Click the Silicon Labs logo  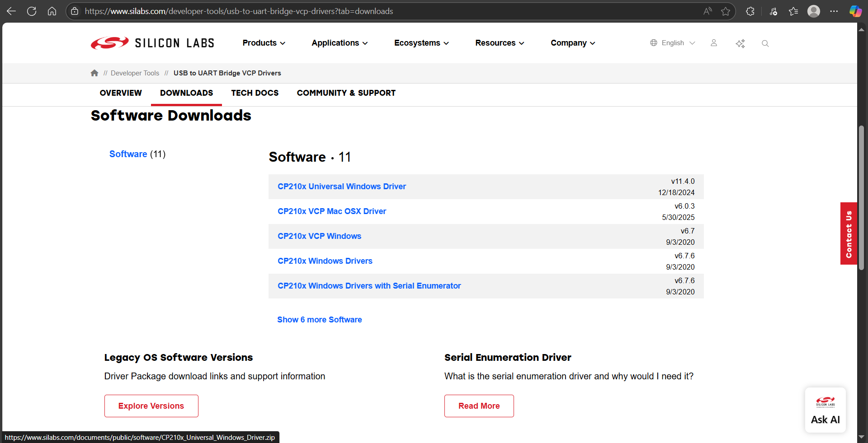[152, 43]
